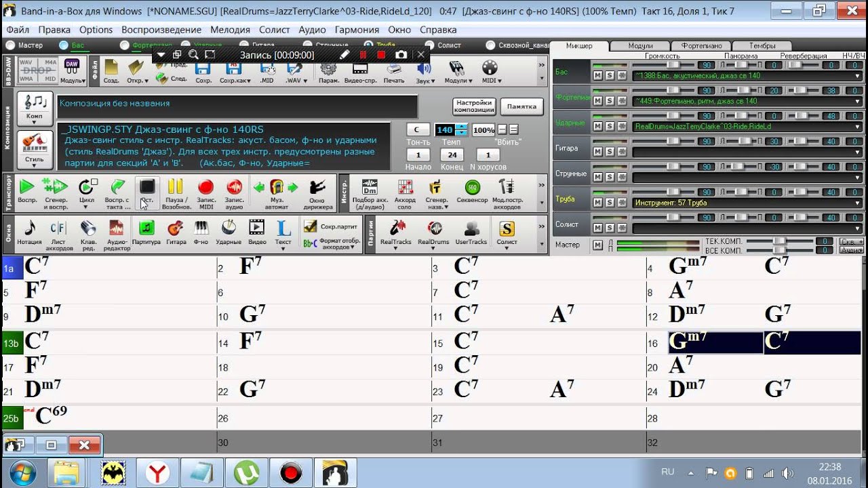Open the Гитара fretboard window
The image size is (868, 488).
176,234
